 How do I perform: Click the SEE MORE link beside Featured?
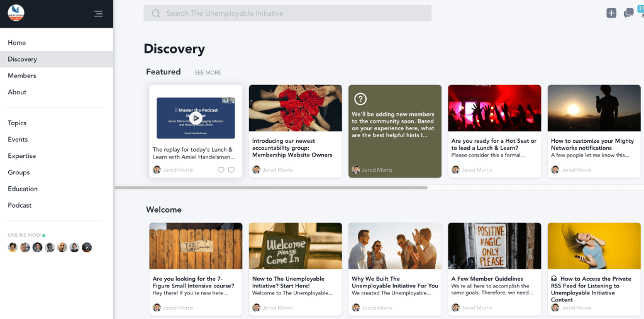208,73
